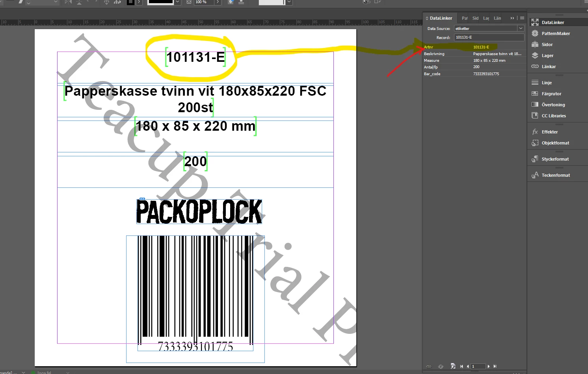
Task: Expand the arrow next to the fill swatch
Action: 139,2
